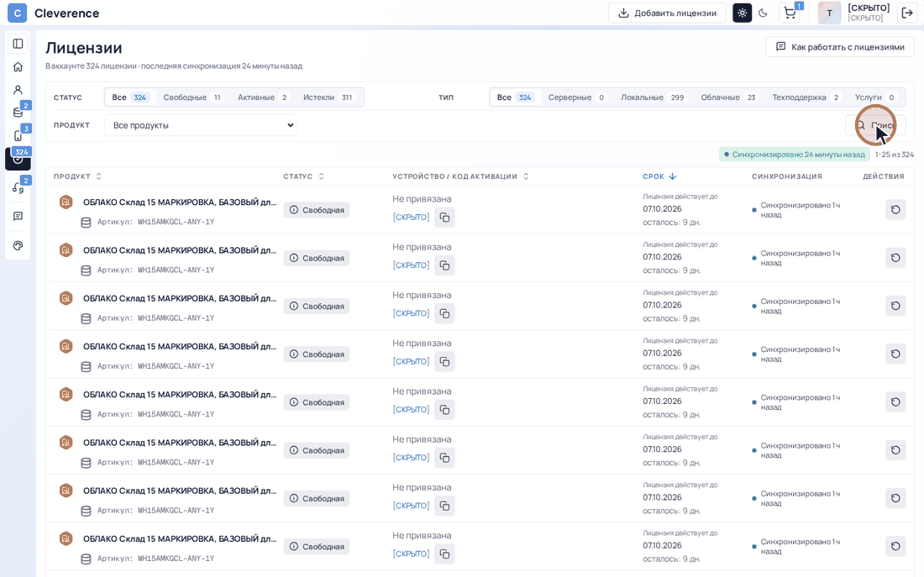Copy activation code of first license
Screen dimensions: 924x577
click(445, 218)
